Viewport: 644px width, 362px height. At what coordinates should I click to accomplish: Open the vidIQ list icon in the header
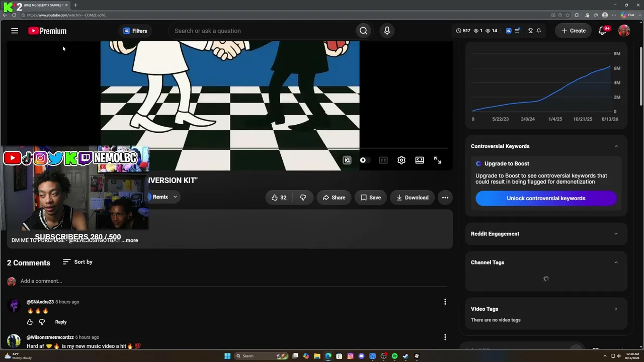(x=517, y=31)
